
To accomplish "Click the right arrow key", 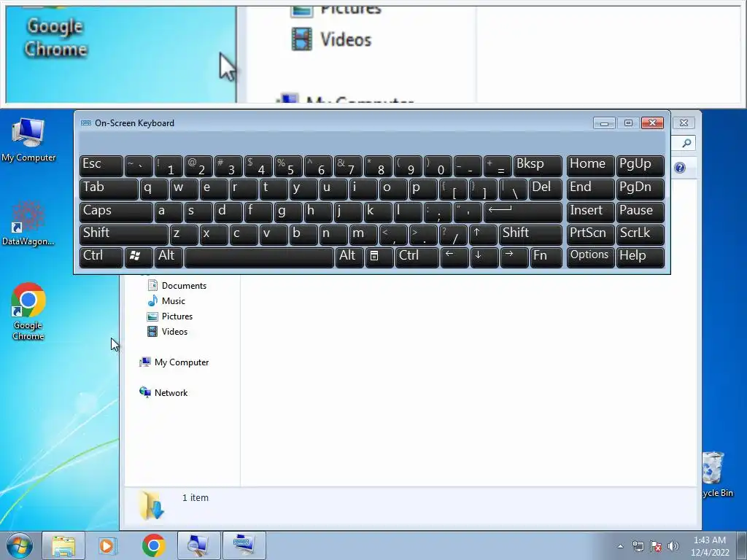I will (x=514, y=257).
